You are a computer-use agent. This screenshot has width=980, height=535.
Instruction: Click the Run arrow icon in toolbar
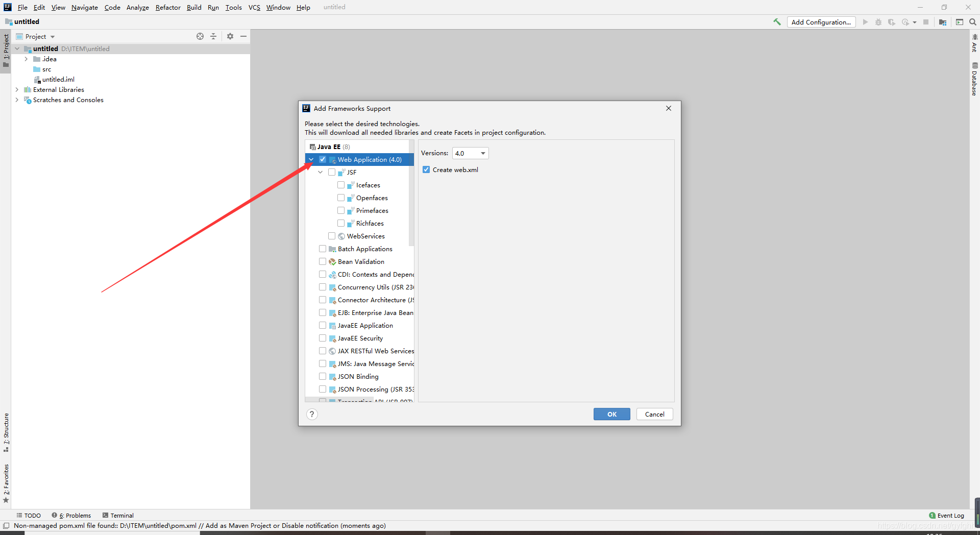pos(865,22)
